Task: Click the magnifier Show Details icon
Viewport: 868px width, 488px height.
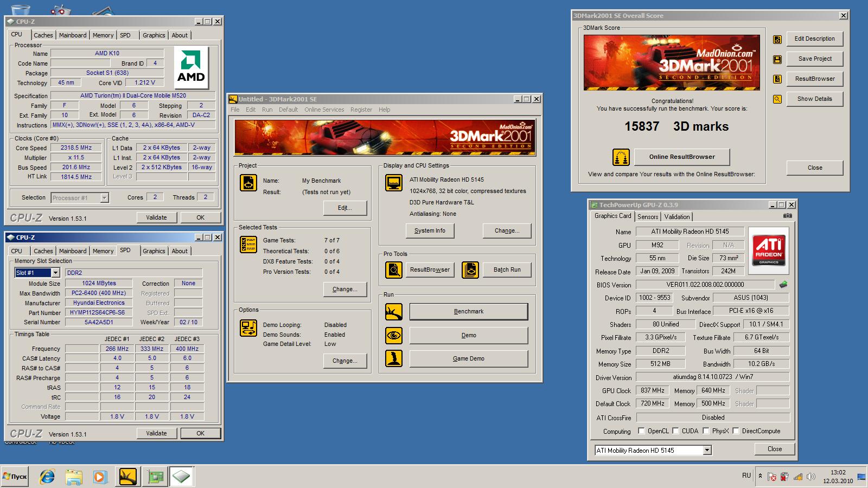Action: (777, 99)
